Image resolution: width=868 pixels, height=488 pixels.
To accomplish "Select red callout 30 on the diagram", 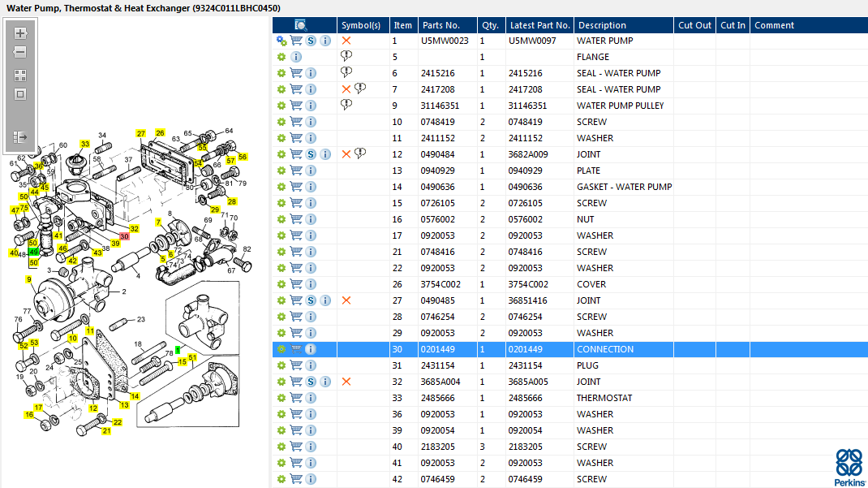I will [x=124, y=236].
